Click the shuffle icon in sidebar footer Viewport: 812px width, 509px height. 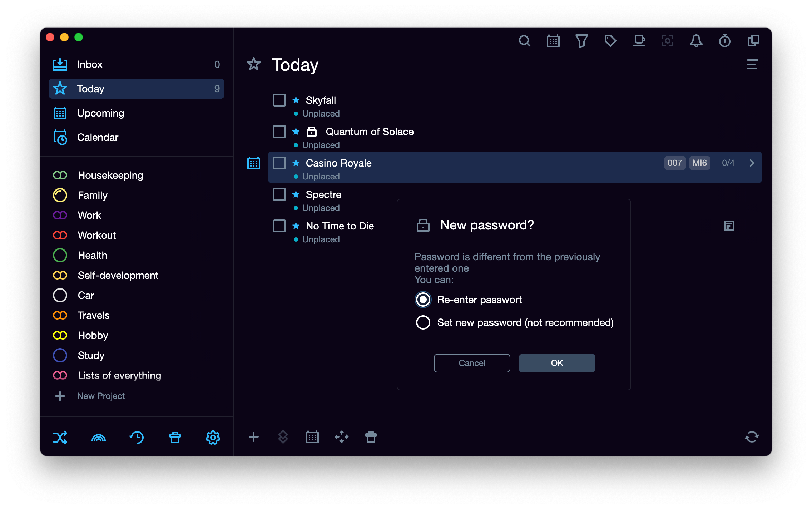pos(60,438)
